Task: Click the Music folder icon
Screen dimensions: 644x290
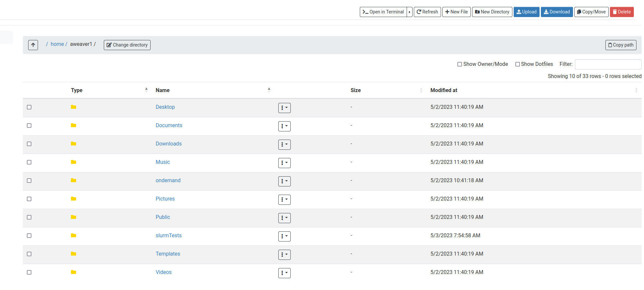Action: pos(73,162)
